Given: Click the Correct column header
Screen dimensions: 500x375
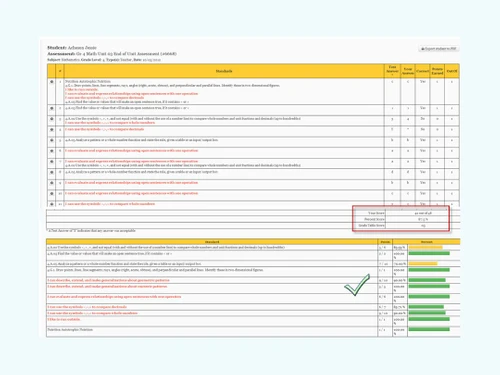Looking at the screenshot, I should click(422, 71).
